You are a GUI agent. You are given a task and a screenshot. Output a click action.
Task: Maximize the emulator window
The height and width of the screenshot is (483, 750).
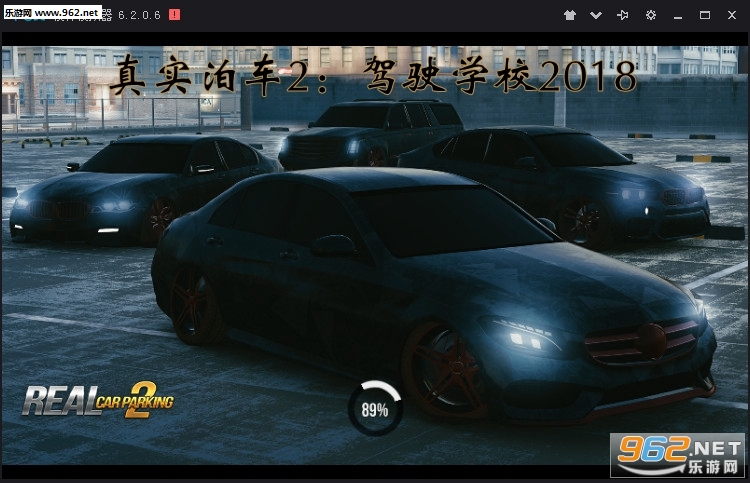pyautogui.click(x=705, y=15)
